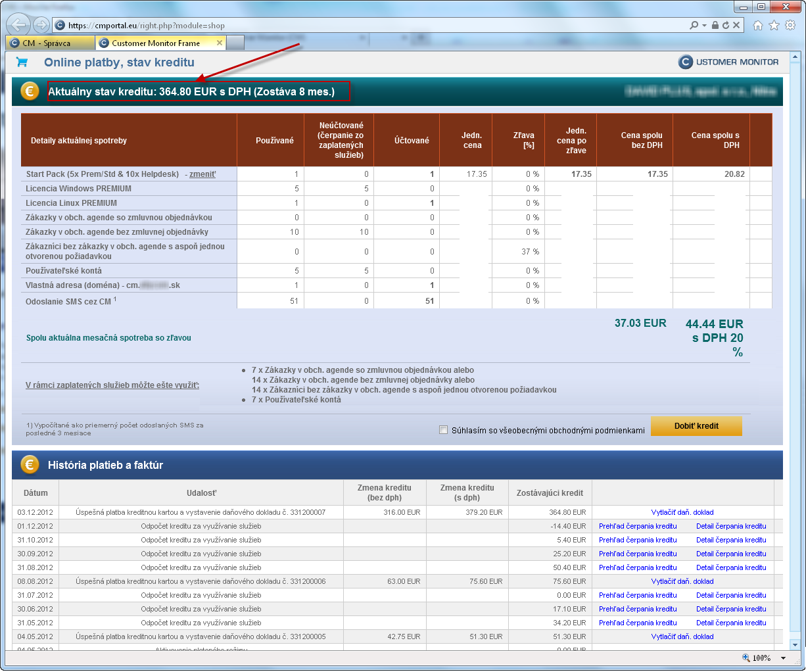This screenshot has height=672, width=806.
Task: Click the browser back arrow
Action: pos(18,25)
